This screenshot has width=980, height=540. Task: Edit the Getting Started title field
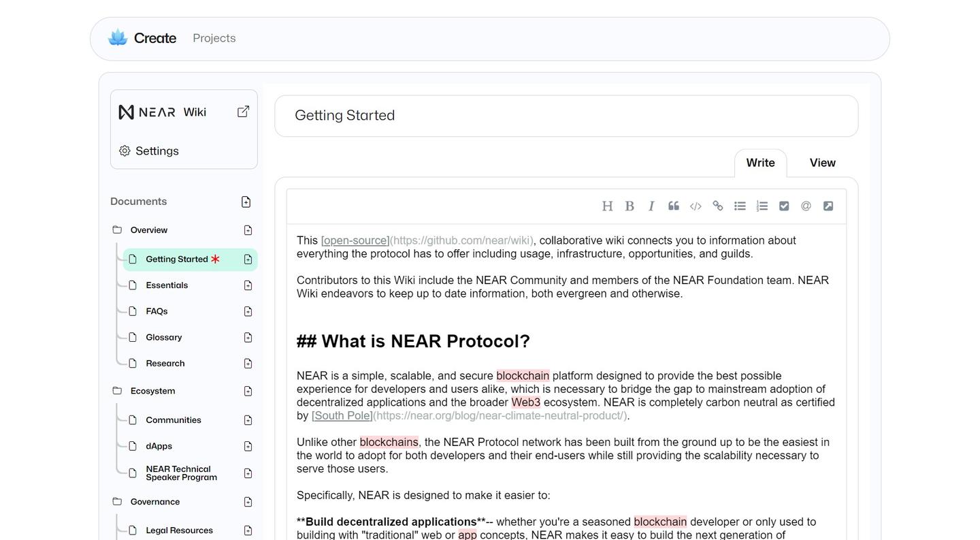click(566, 116)
